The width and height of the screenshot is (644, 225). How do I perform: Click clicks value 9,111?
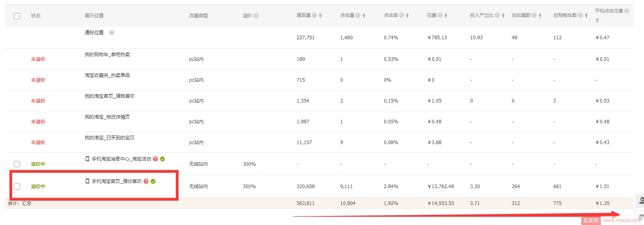pyautogui.click(x=346, y=187)
